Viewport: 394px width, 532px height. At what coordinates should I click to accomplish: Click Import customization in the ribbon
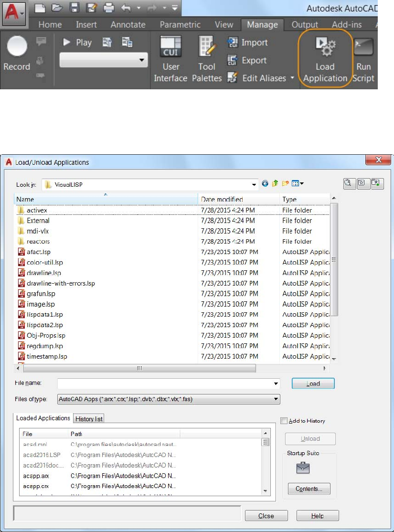click(x=247, y=43)
